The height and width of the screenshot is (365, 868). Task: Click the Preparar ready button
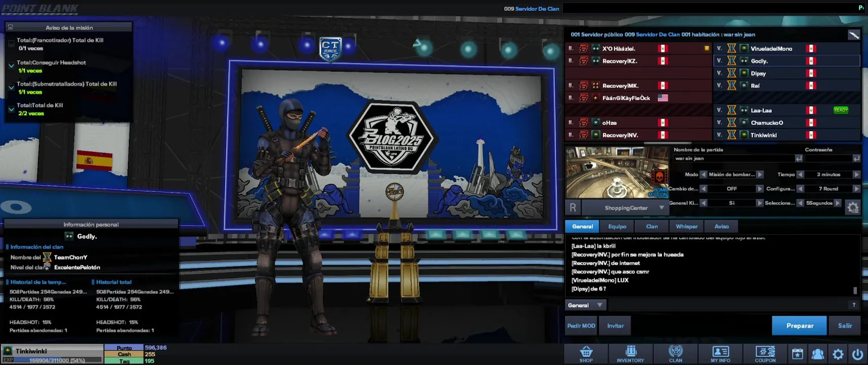(x=799, y=325)
